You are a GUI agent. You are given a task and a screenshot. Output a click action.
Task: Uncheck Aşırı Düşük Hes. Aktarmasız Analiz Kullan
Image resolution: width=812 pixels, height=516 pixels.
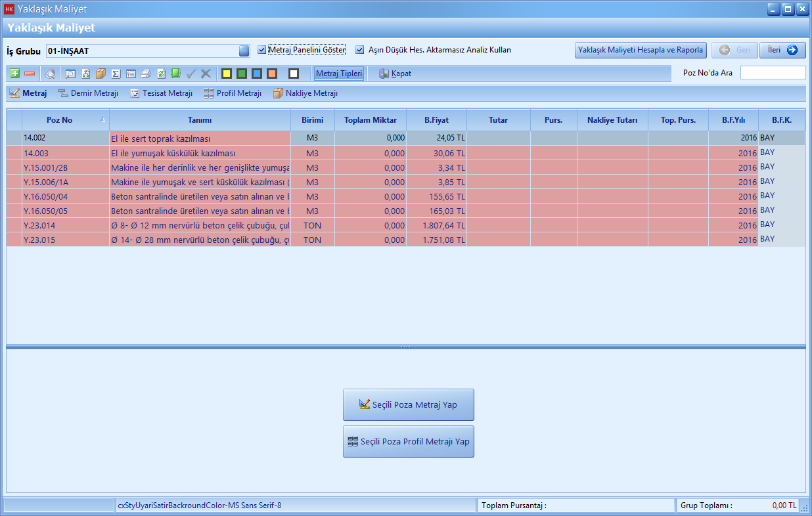point(360,50)
